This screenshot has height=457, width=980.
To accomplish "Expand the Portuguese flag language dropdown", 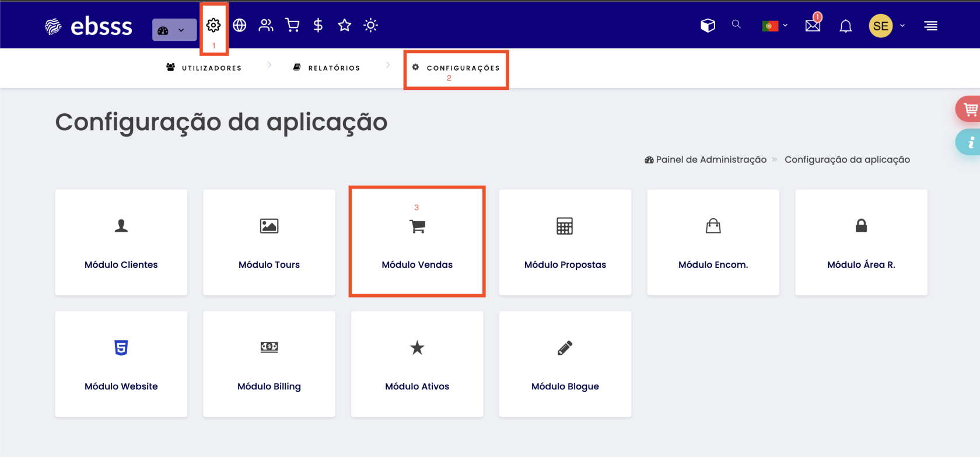I will point(775,26).
